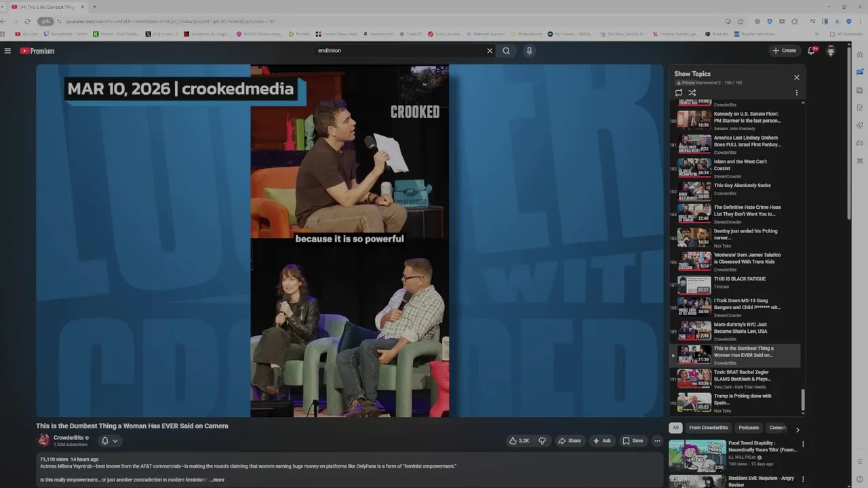Select 'From CrowderBits' filter chip
Viewport: 868px width, 488px height.
(709, 428)
